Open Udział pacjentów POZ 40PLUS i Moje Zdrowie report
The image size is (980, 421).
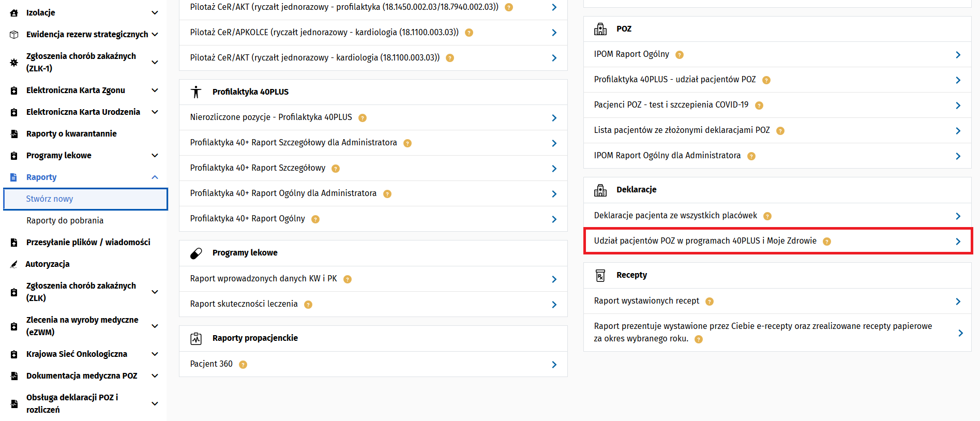point(705,241)
